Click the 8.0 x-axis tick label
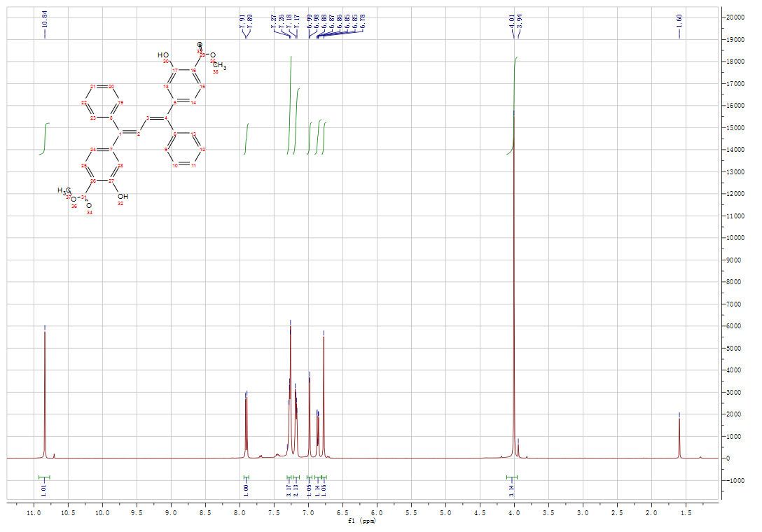 [240, 513]
